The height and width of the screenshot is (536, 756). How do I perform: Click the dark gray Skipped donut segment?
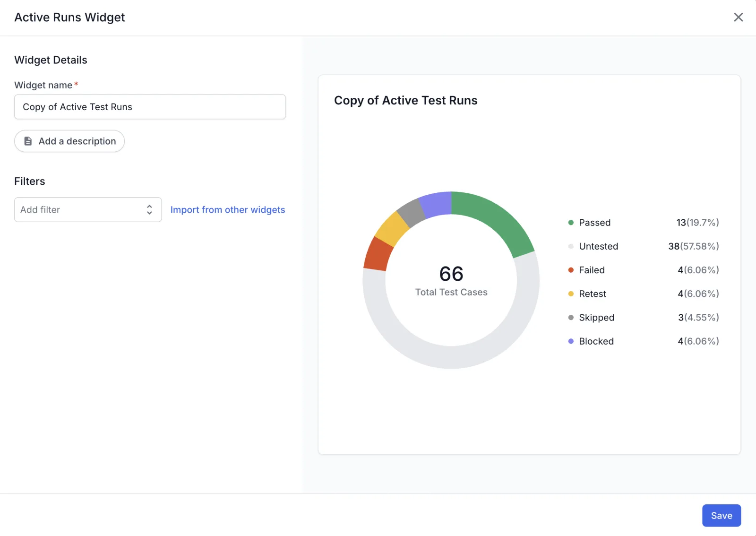tap(410, 212)
